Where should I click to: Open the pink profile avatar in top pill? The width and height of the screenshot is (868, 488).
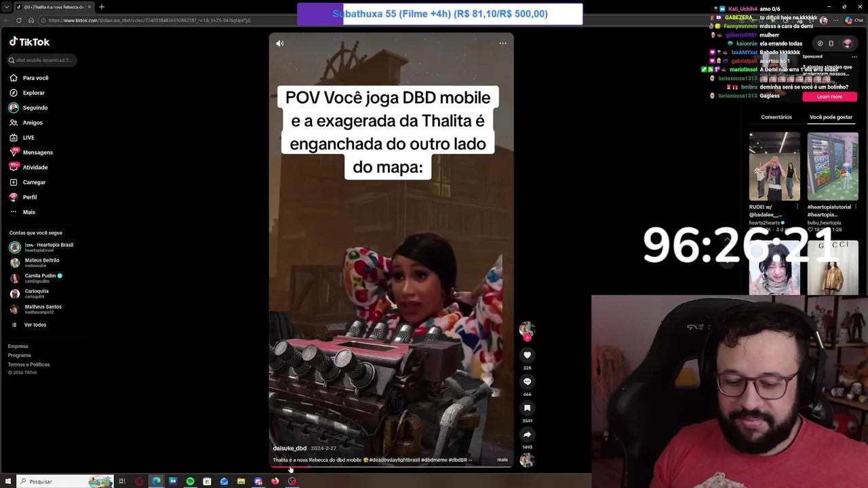point(847,43)
